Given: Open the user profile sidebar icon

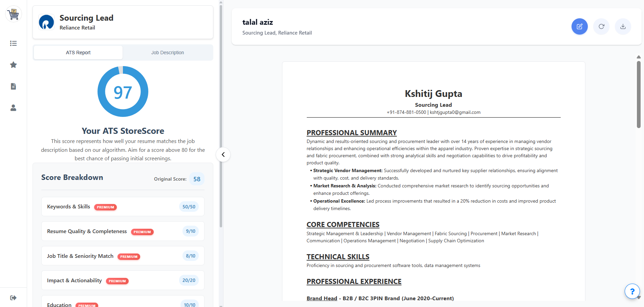Looking at the screenshot, I should (14, 108).
